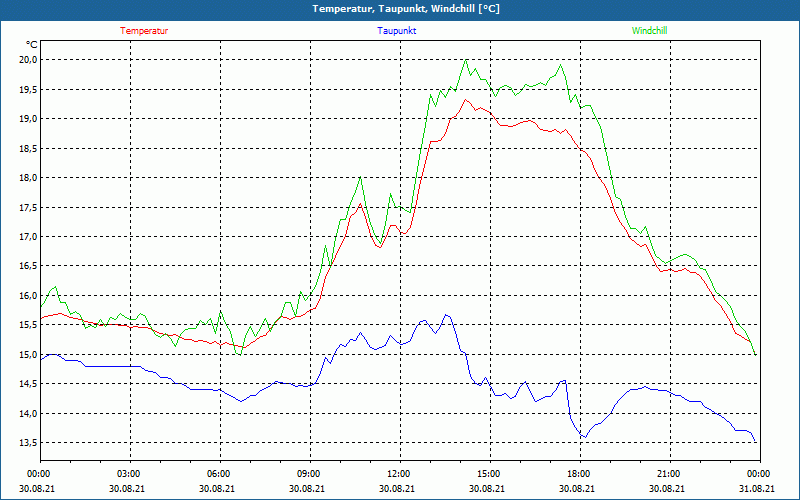The height and width of the screenshot is (500, 800).
Task: Click the 20,0 y-axis value
Action: (x=29, y=60)
